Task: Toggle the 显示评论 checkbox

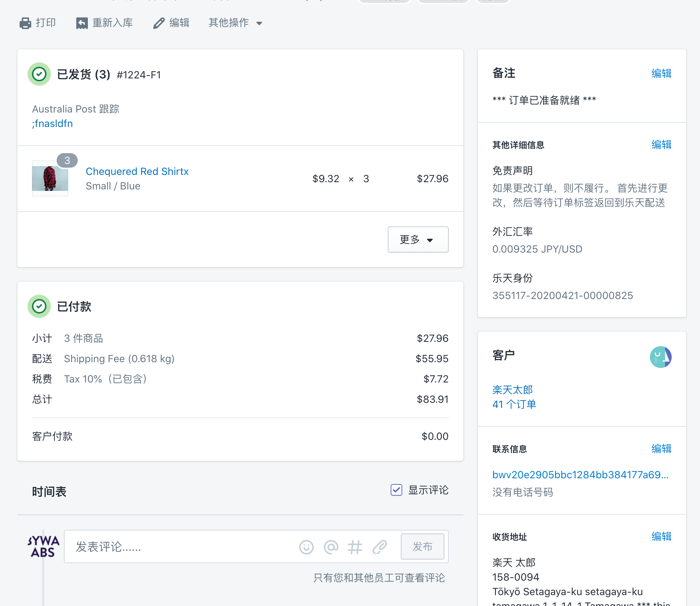Action: [x=396, y=490]
